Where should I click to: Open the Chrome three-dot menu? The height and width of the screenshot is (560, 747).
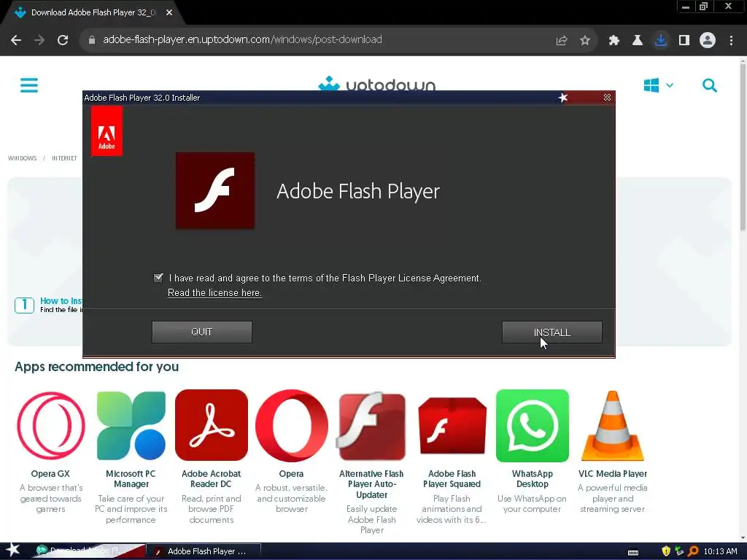tap(731, 41)
